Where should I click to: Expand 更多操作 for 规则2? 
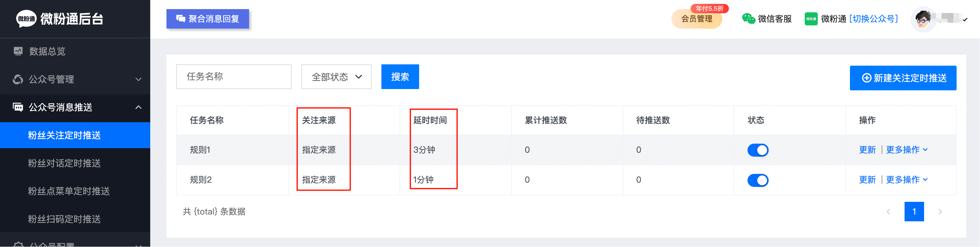[907, 180]
